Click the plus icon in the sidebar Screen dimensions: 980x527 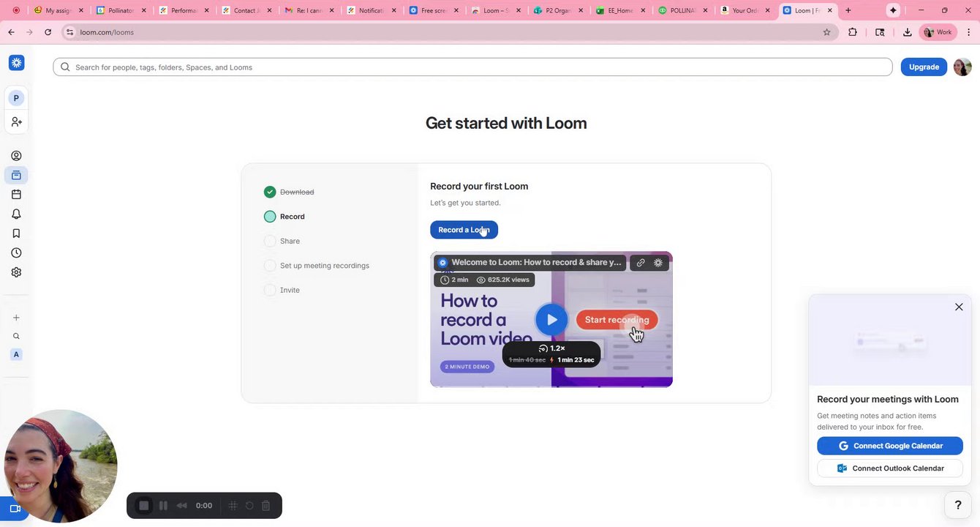tap(16, 318)
